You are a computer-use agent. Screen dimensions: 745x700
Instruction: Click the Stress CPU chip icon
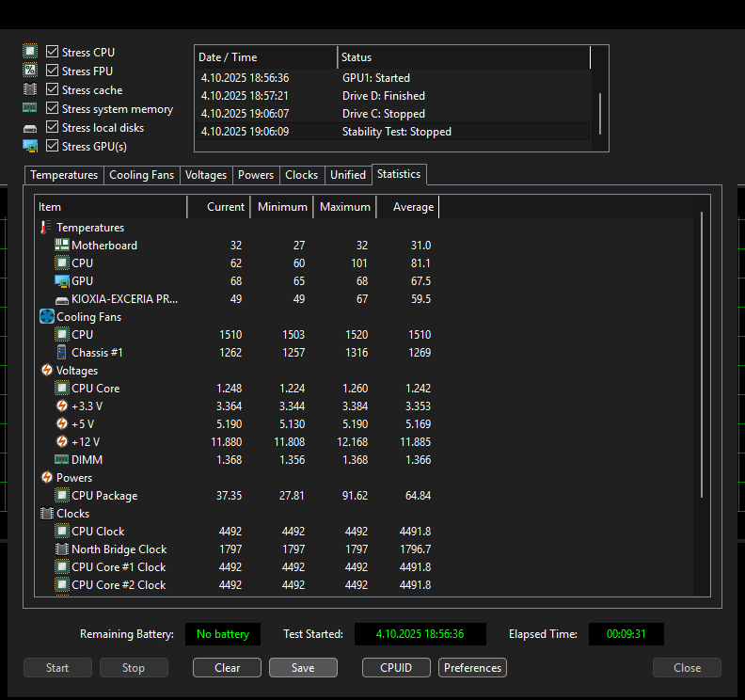tap(30, 51)
